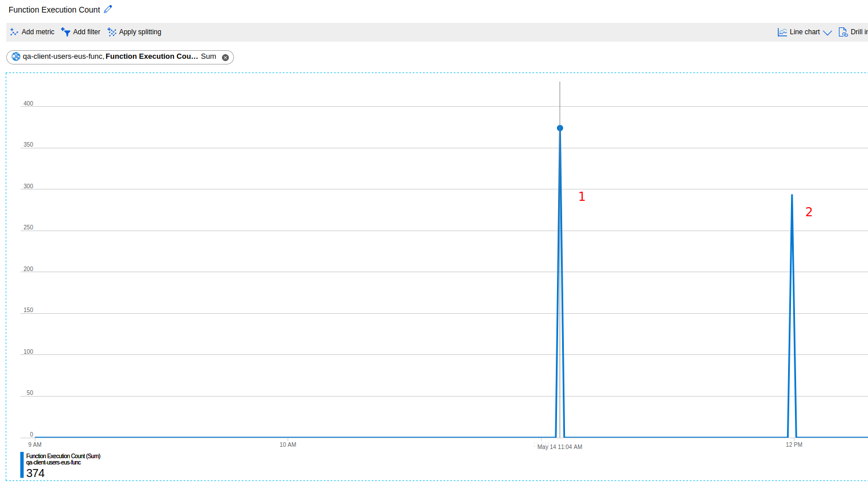Click the Apply splitting label
868x485 pixels.
pos(140,32)
